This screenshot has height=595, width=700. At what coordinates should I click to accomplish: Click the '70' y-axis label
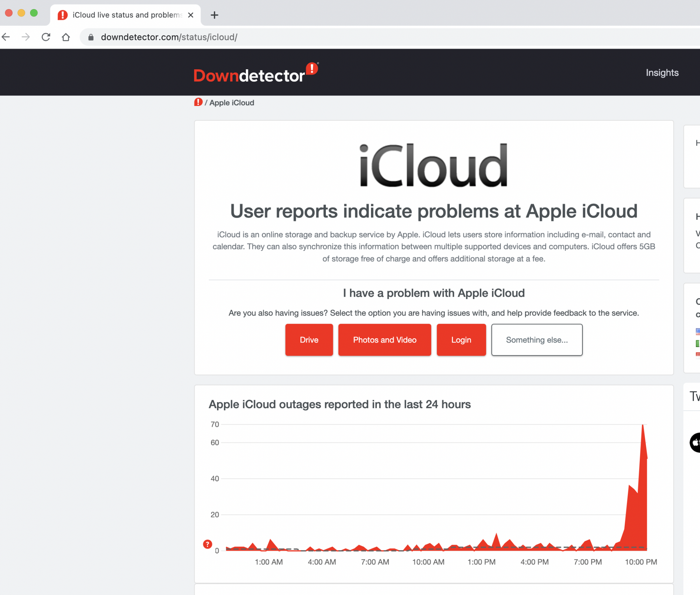coord(215,424)
